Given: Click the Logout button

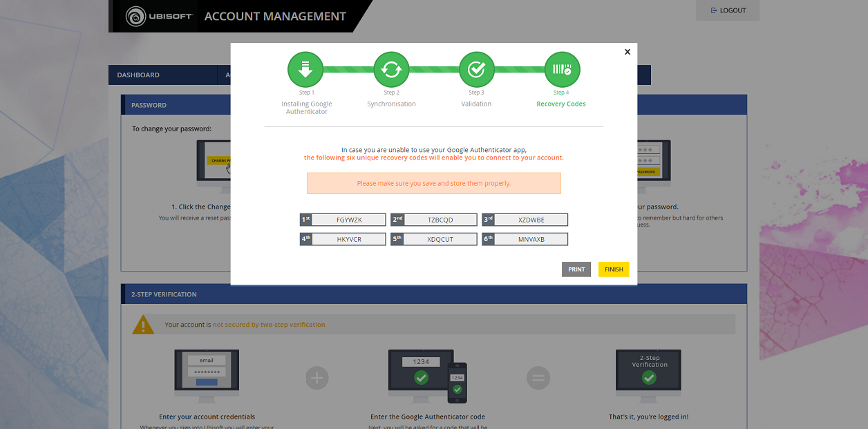Looking at the screenshot, I should click(728, 10).
